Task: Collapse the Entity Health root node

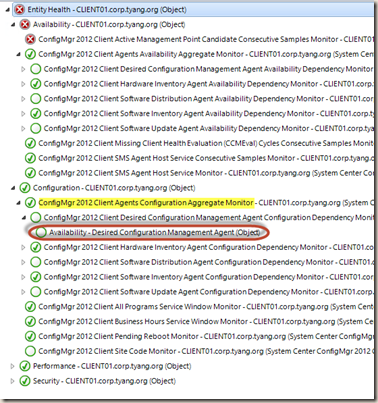Action: click(x=8, y=10)
